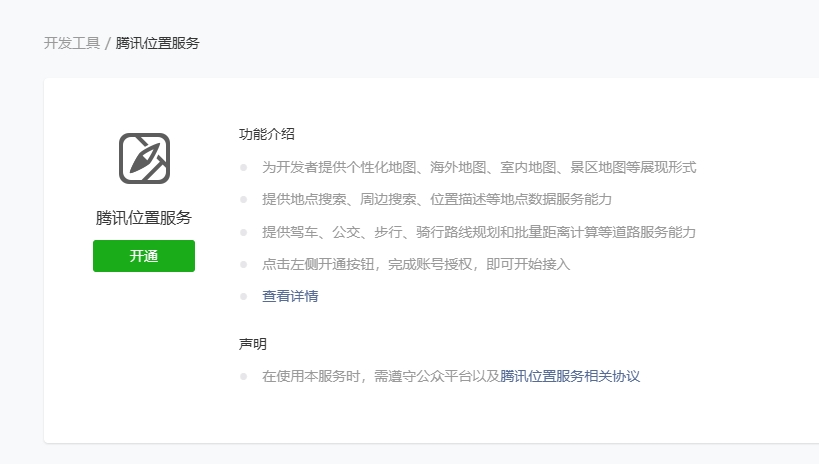
Task: Click the 腾讯位置服务 title under the icon
Action: [144, 218]
